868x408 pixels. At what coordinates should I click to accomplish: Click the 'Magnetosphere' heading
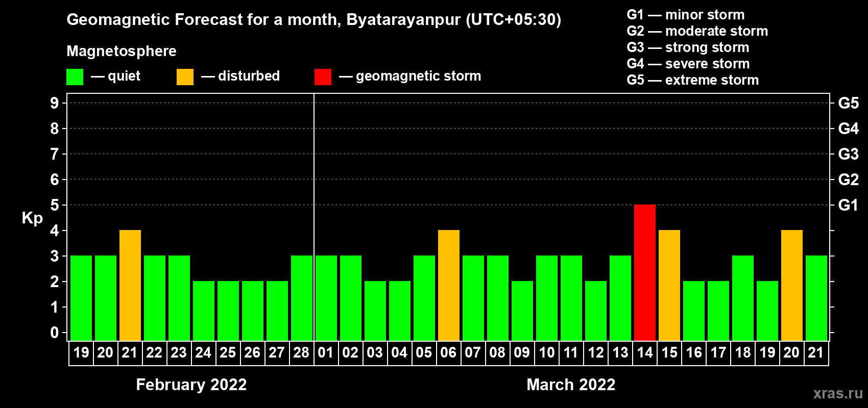[x=122, y=51]
